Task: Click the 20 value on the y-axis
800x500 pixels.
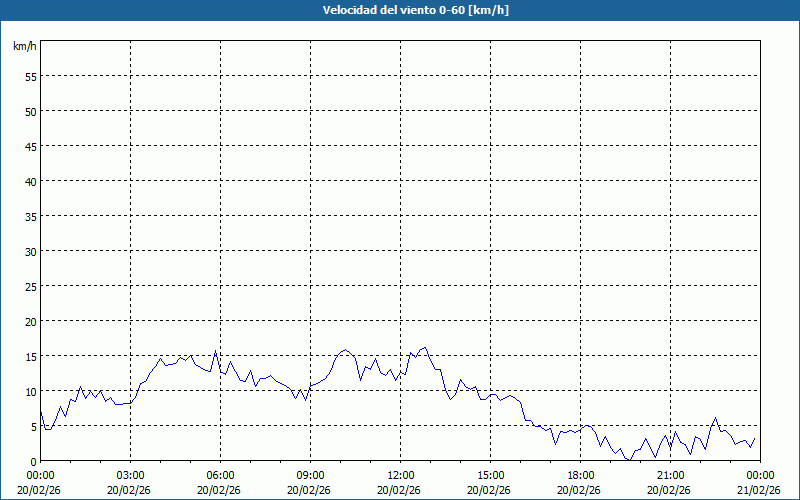Action: tap(30, 321)
